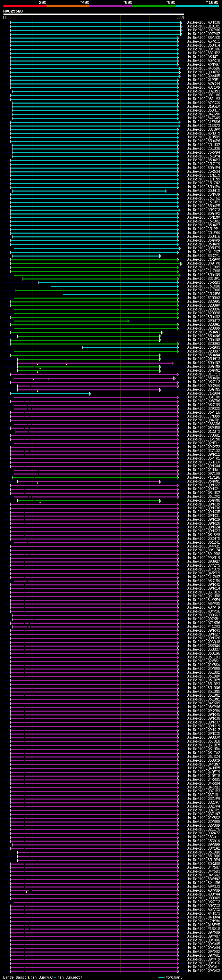Image resolution: width=222 pixels, height=980 pixels.
Task: Click the red 20% identity legend segment
Action: pyautogui.click(x=25, y=6)
